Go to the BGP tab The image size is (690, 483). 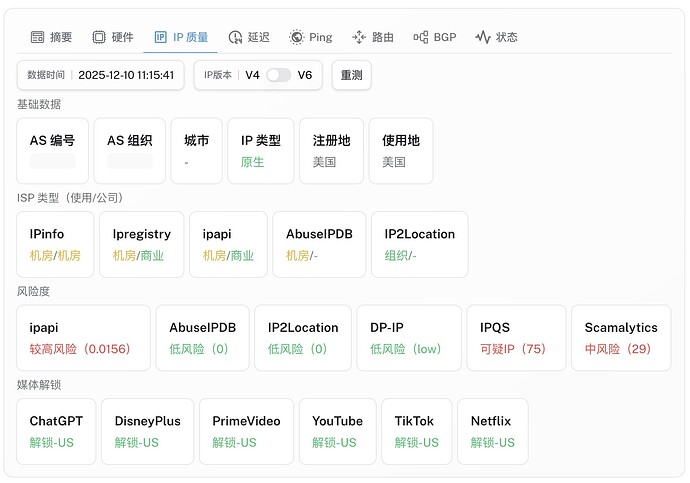(x=435, y=37)
